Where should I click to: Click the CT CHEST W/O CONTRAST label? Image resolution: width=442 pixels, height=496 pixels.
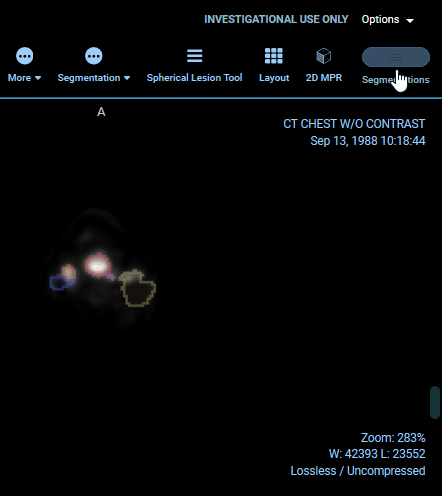(x=354, y=124)
